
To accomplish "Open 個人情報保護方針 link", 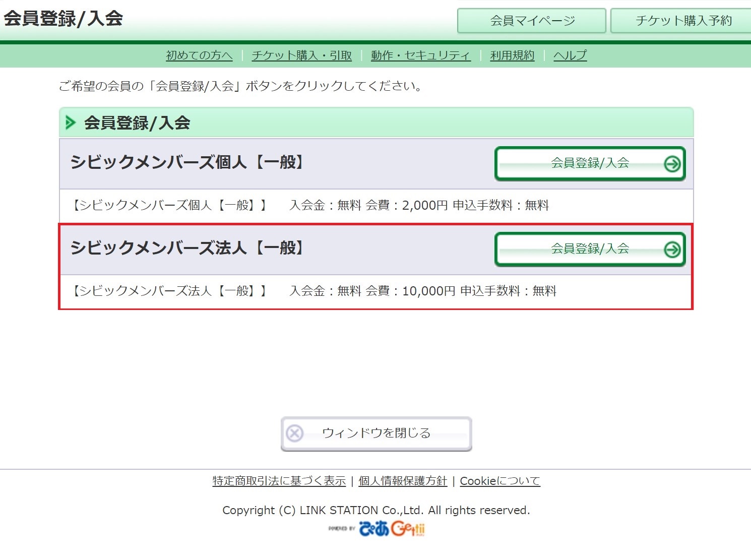I will pyautogui.click(x=403, y=481).
